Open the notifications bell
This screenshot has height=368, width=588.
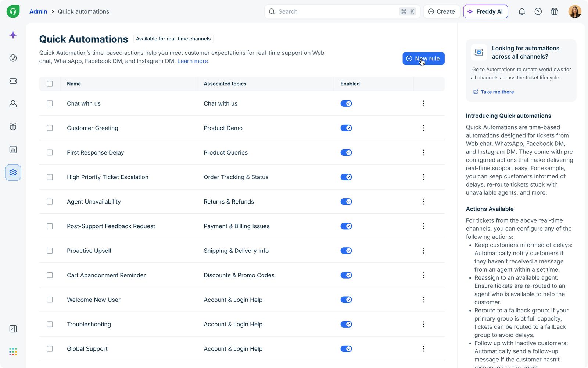pos(521,11)
